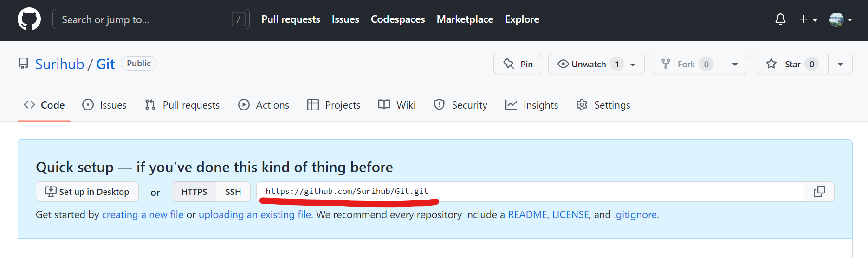Click the Public visibility label
Image resolution: width=868 pixels, height=258 pixels.
click(138, 64)
